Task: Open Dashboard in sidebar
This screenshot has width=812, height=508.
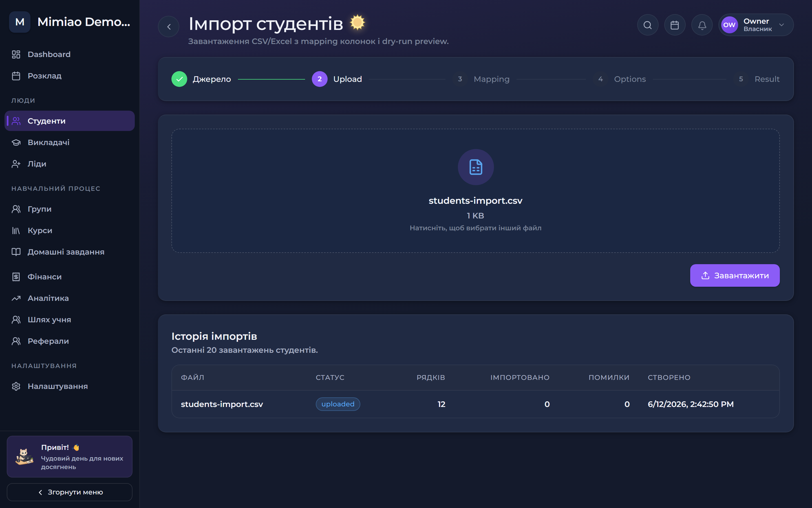Action: 69,54
